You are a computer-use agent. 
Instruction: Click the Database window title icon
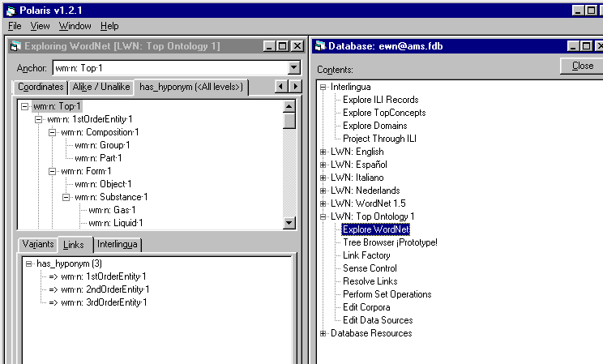point(321,46)
